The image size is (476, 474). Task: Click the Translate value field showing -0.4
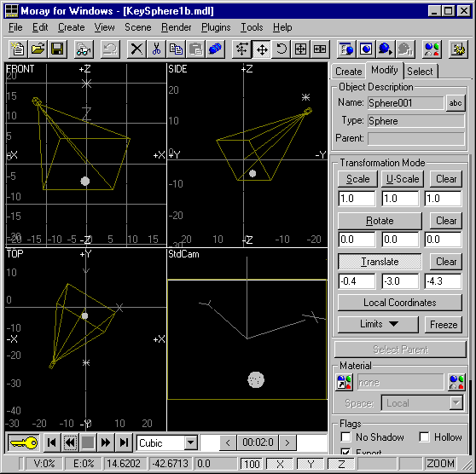click(x=357, y=281)
